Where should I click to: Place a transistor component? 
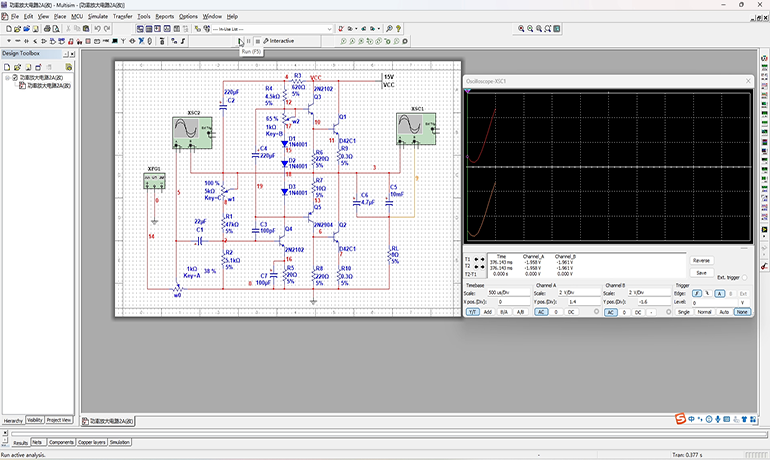[35, 41]
